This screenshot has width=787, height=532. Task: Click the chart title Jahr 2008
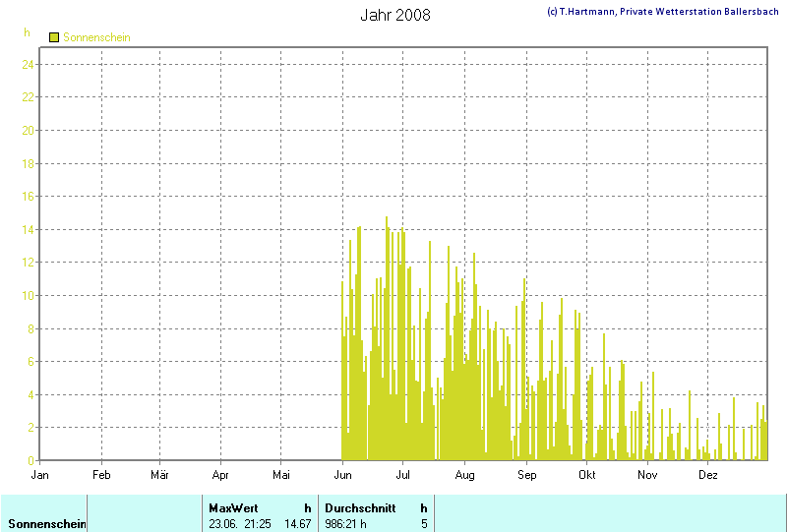point(394,15)
